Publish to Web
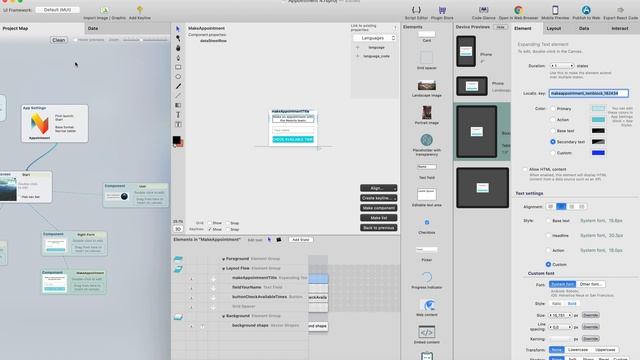 point(586,12)
